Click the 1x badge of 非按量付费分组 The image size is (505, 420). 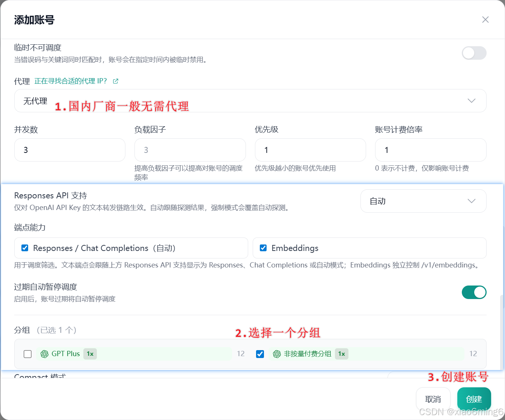pyautogui.click(x=341, y=354)
